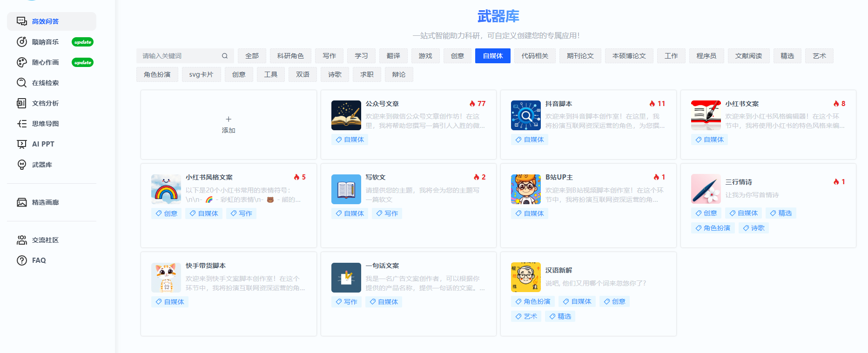Choose the svg卡片 category filter

tap(201, 74)
